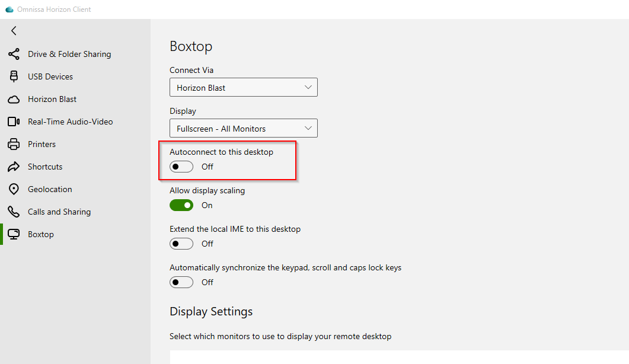This screenshot has height=364, width=629.
Task: Click the Geolocation pin icon
Action: tap(14, 189)
